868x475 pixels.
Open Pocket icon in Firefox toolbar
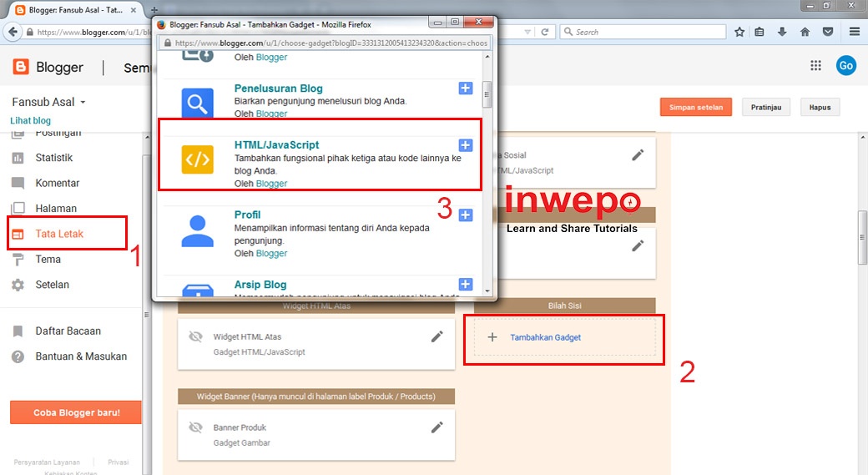[x=828, y=32]
